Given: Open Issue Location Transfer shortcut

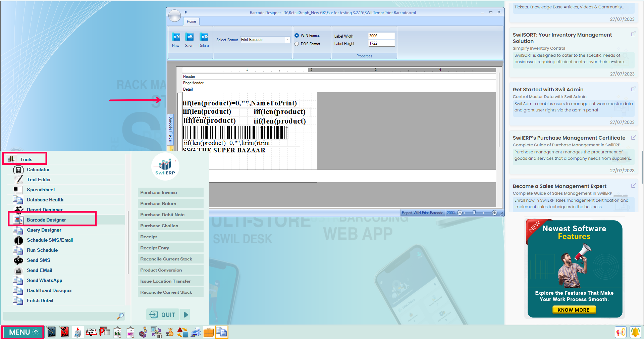Looking at the screenshot, I should click(x=171, y=281).
